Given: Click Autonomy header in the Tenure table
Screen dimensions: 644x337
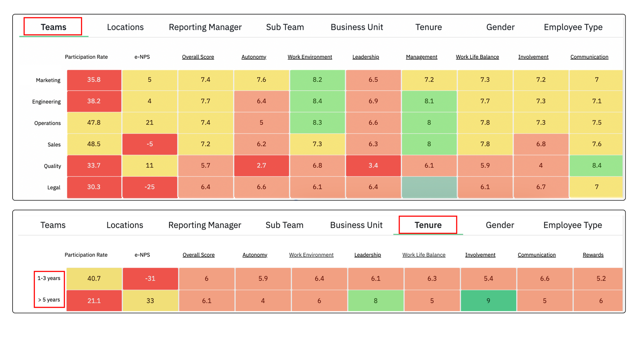Looking at the screenshot, I should coord(255,255).
